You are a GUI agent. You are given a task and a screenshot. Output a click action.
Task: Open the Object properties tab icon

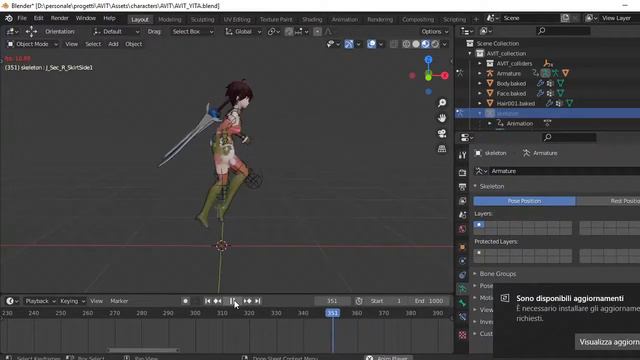click(x=462, y=247)
